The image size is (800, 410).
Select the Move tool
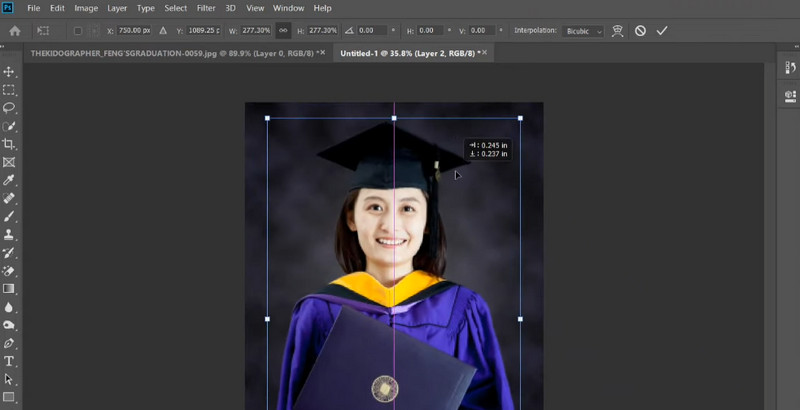pyautogui.click(x=9, y=72)
